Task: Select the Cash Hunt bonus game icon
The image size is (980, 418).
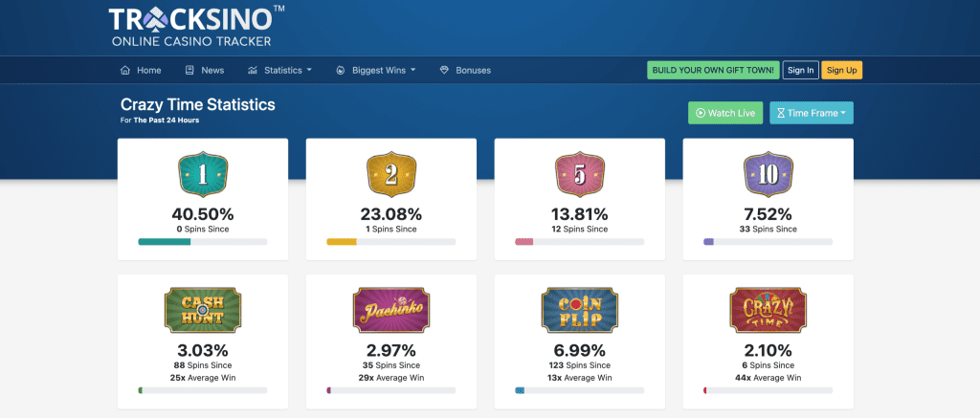Action: click(203, 310)
